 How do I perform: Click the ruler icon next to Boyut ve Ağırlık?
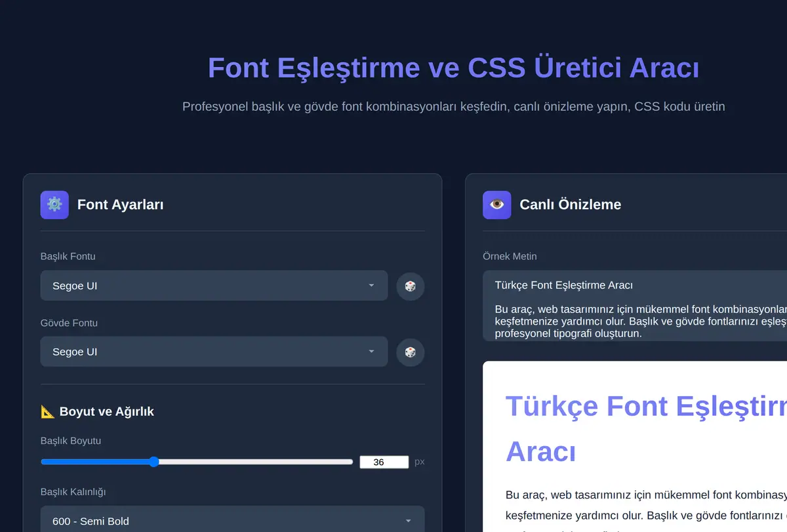[x=48, y=411]
